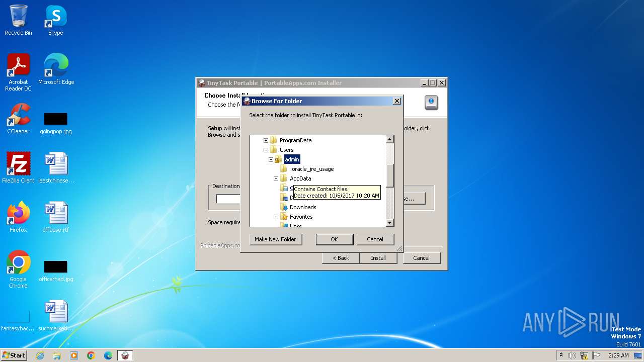Click folder tree scroll up arrow
Screen dimensions: 644x362
click(x=389, y=139)
